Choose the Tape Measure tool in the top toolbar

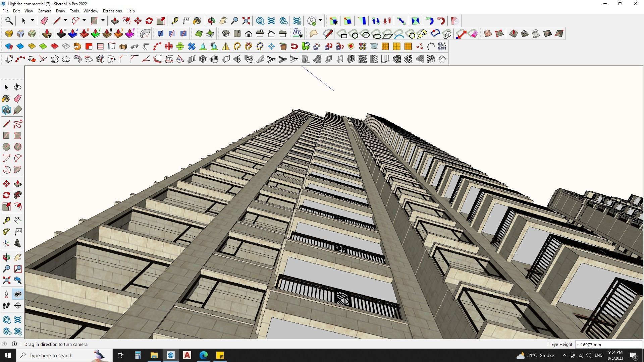click(175, 21)
